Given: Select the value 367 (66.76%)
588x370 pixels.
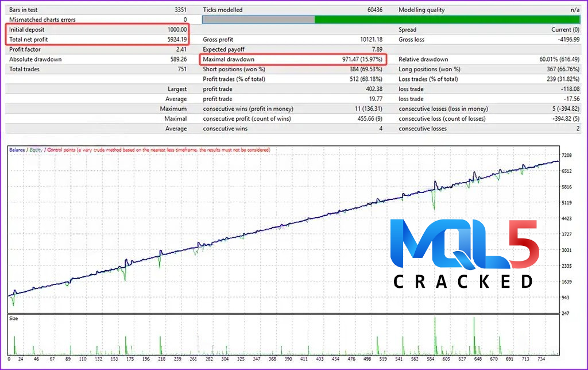Looking at the screenshot, I should (x=563, y=69).
